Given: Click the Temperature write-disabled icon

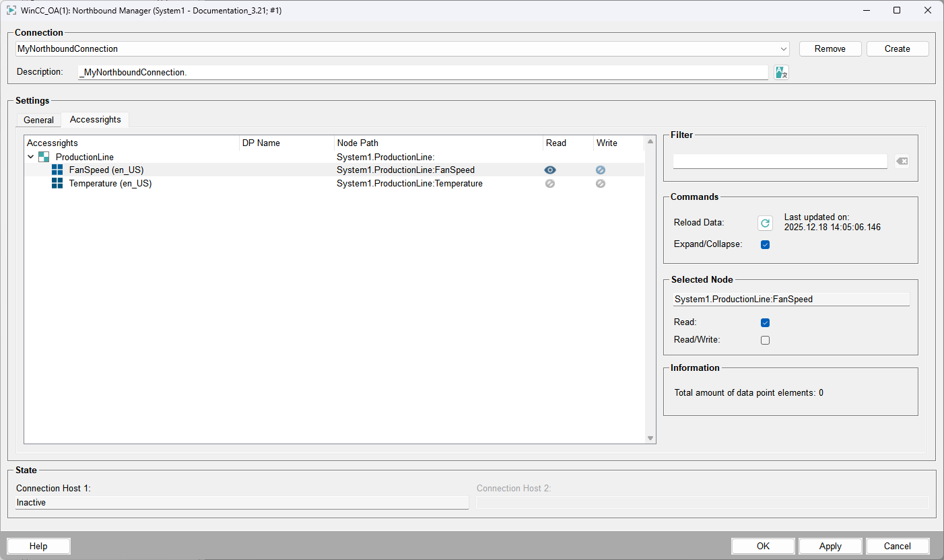Looking at the screenshot, I should coord(601,183).
